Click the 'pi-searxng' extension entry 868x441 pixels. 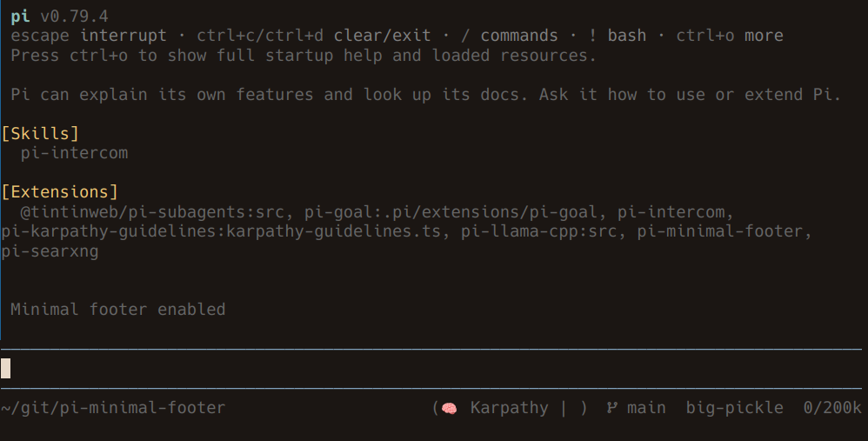pyautogui.click(x=50, y=251)
